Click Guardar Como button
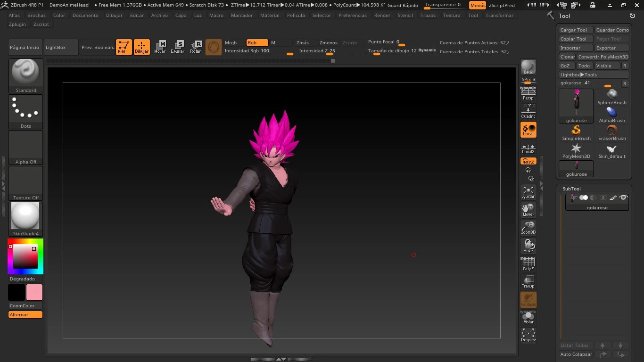This screenshot has width=644, height=362. (612, 30)
